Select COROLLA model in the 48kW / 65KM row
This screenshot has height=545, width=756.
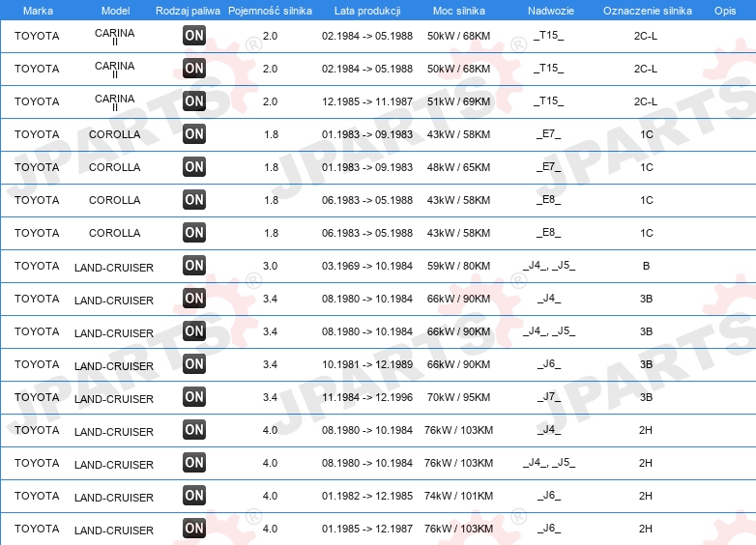tap(115, 167)
